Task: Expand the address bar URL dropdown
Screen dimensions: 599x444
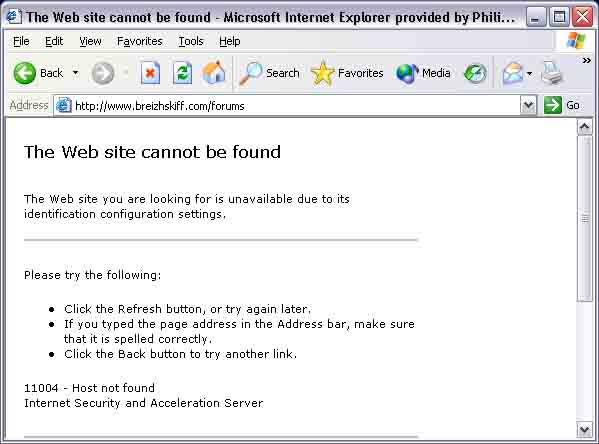Action: (x=528, y=105)
